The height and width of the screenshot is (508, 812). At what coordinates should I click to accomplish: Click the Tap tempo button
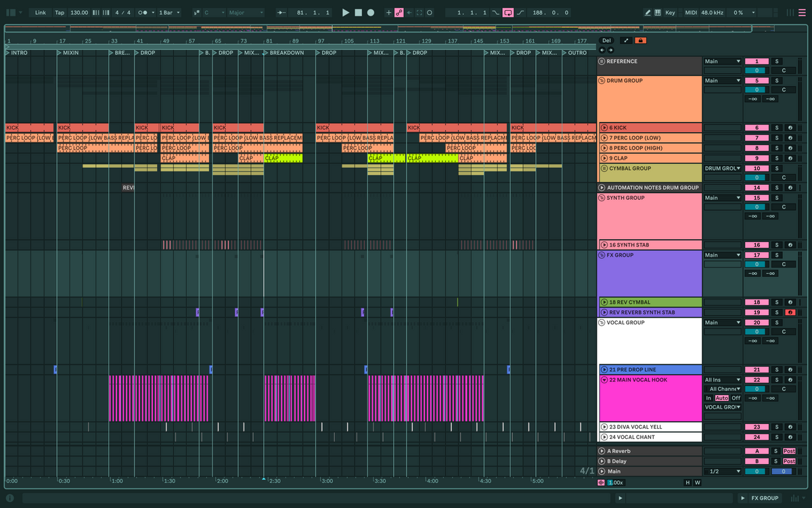tap(60, 12)
